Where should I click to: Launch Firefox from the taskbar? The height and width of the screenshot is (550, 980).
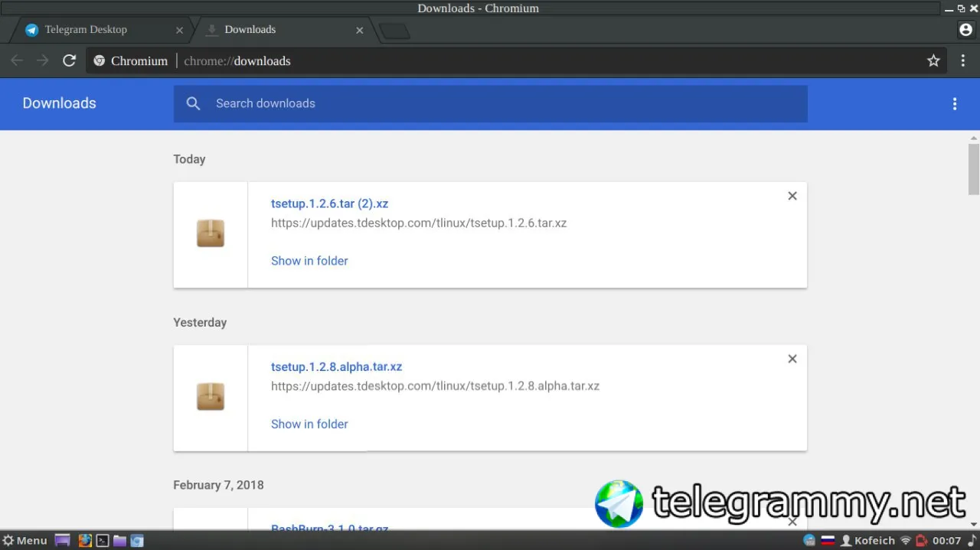[x=85, y=540]
